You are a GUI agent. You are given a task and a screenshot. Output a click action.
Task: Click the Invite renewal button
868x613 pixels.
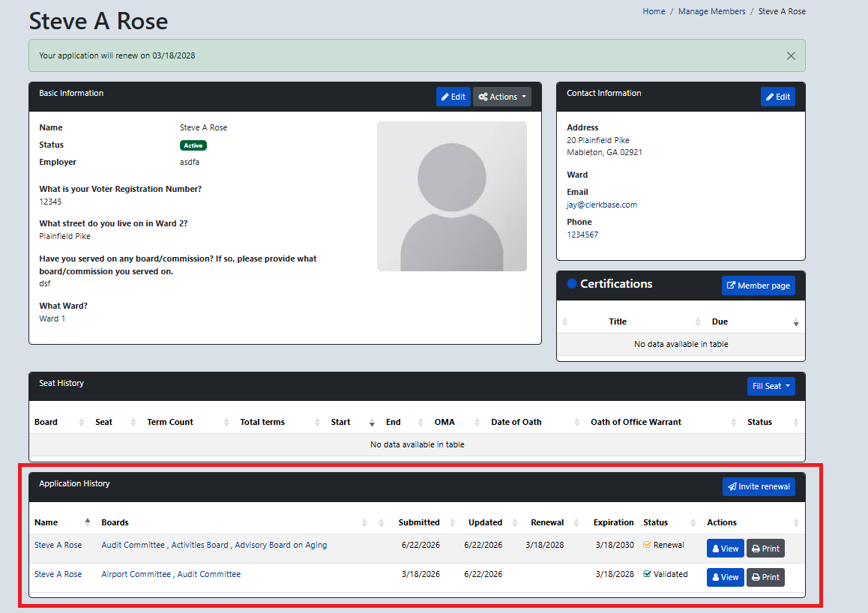759,487
